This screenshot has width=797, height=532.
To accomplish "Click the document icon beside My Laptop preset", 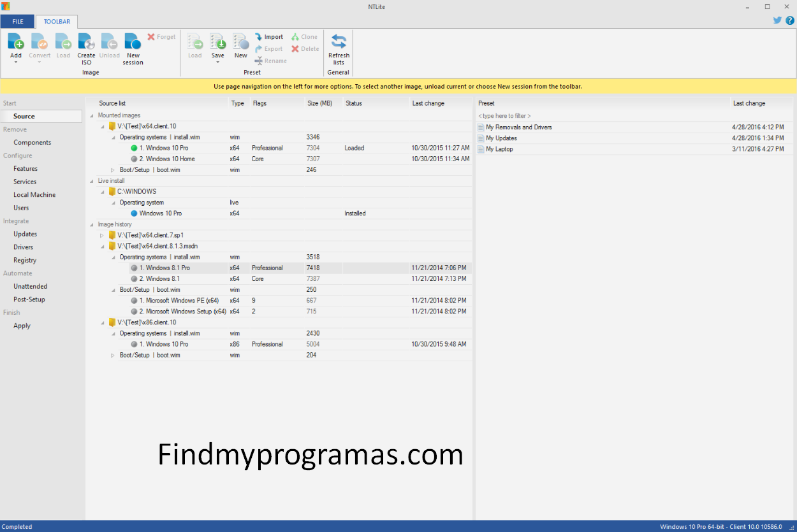I will tap(481, 149).
